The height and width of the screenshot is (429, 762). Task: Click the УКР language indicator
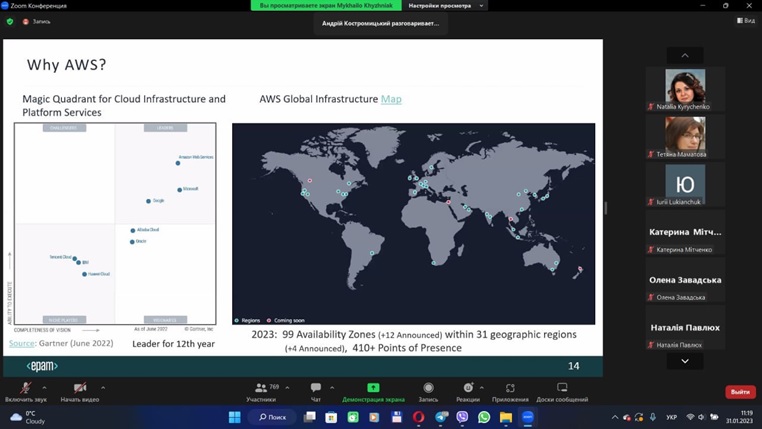coord(672,417)
